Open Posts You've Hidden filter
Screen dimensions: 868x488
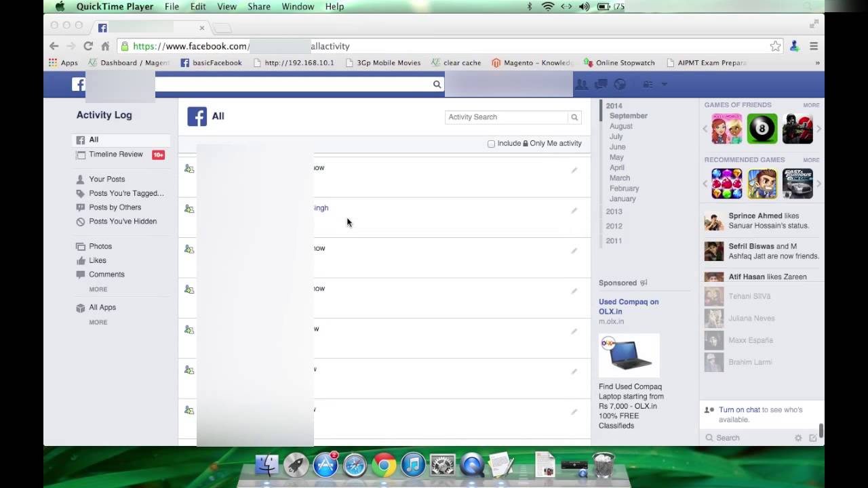click(123, 222)
